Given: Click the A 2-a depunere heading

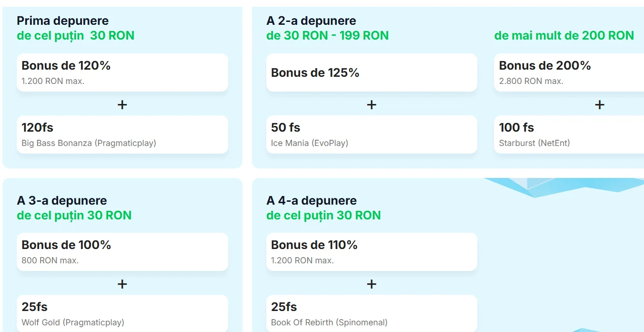Looking at the screenshot, I should (x=311, y=21).
